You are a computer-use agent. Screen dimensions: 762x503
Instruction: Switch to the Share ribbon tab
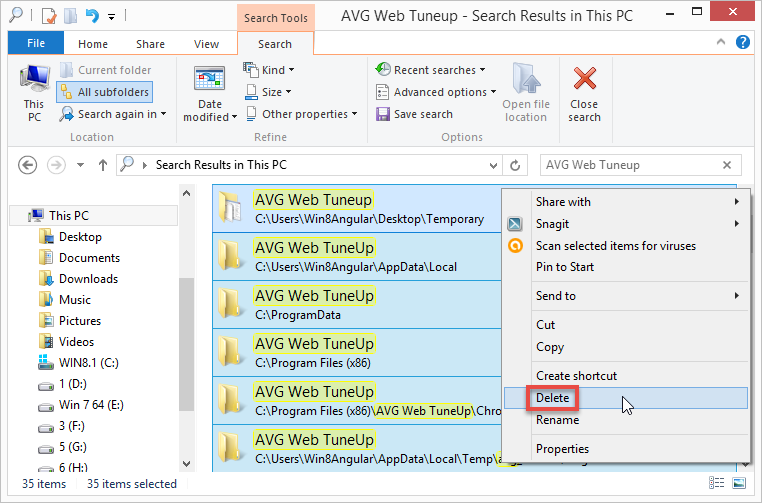pos(150,44)
